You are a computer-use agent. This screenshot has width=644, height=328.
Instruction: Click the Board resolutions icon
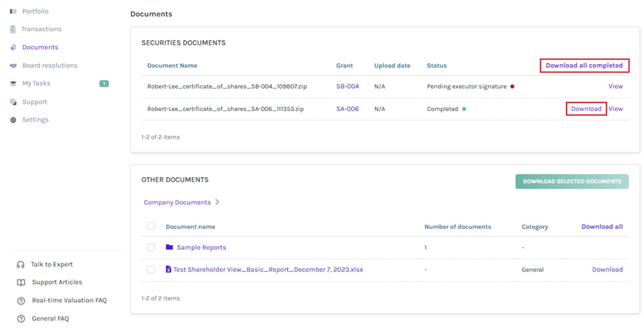pos(13,65)
